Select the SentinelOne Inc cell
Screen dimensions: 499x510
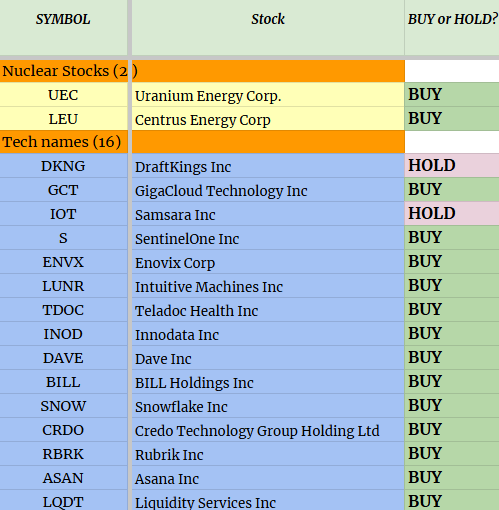point(268,238)
